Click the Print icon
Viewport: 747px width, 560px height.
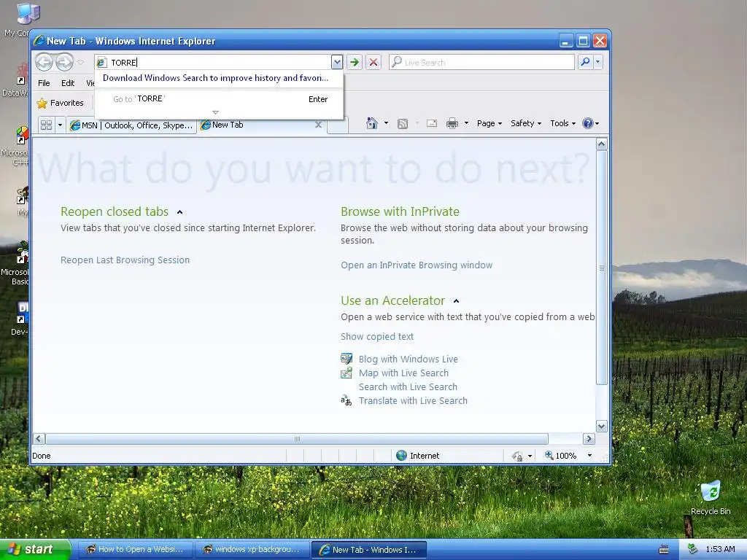point(452,124)
